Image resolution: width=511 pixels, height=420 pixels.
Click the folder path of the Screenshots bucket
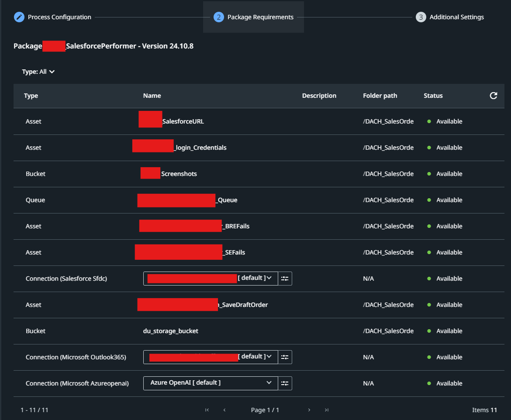(x=388, y=174)
